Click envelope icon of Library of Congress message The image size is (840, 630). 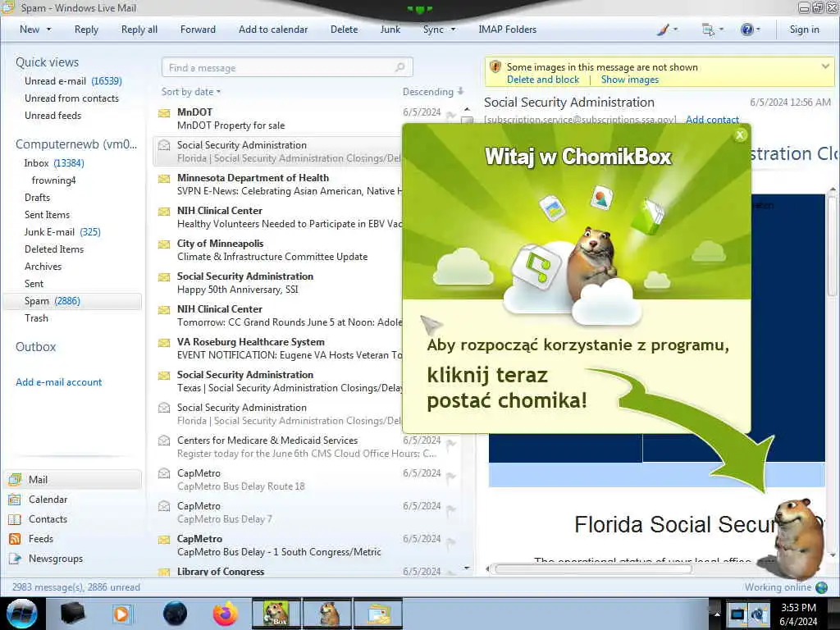(164, 572)
